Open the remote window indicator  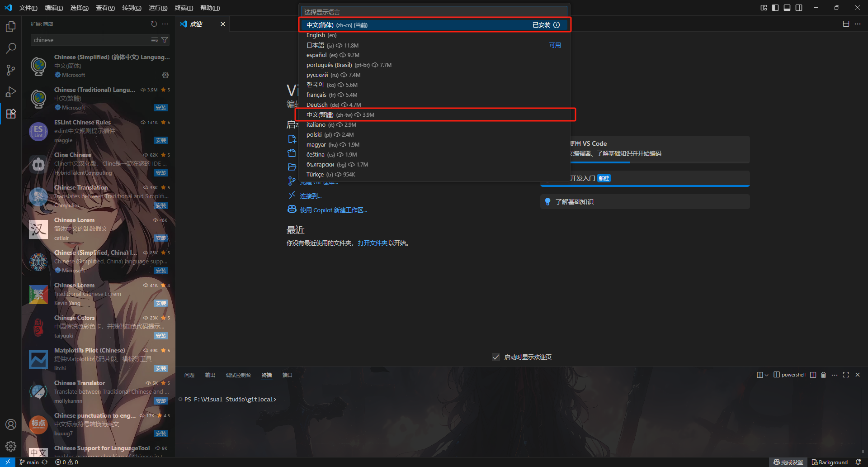tap(8, 462)
